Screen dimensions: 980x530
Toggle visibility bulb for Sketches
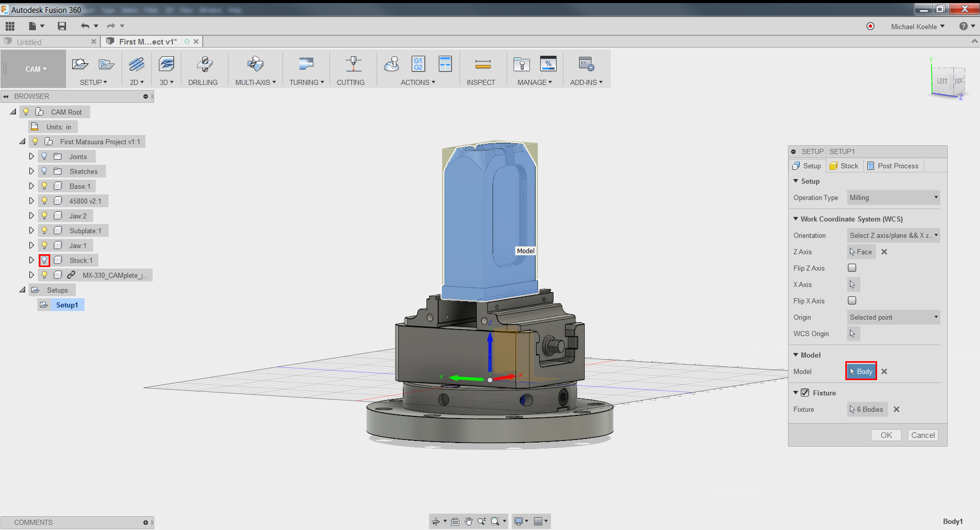coord(45,171)
